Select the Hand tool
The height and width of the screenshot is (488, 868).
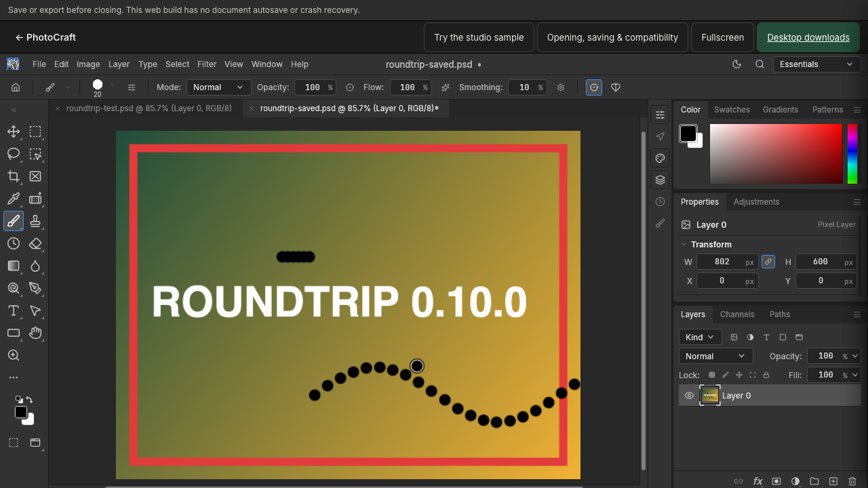pyautogui.click(x=35, y=333)
